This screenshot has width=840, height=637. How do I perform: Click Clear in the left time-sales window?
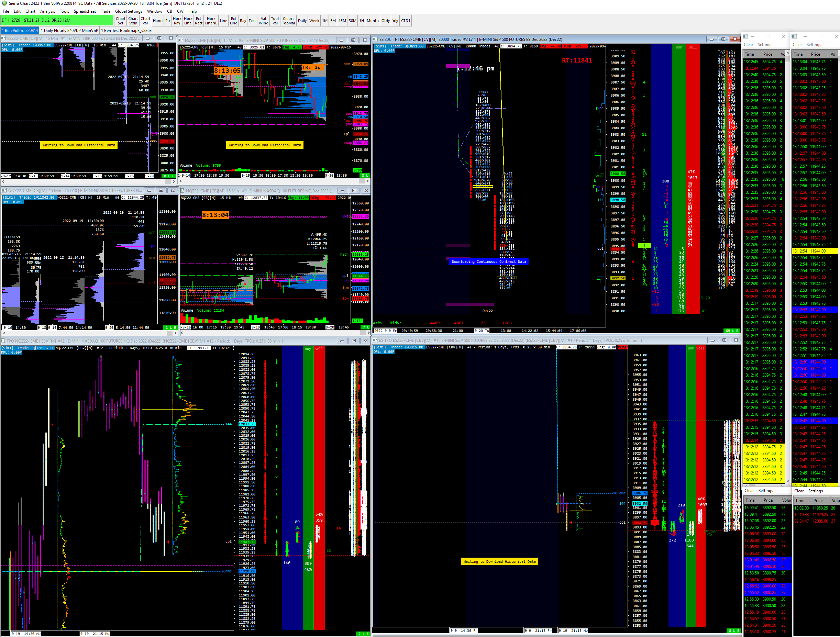(748, 45)
